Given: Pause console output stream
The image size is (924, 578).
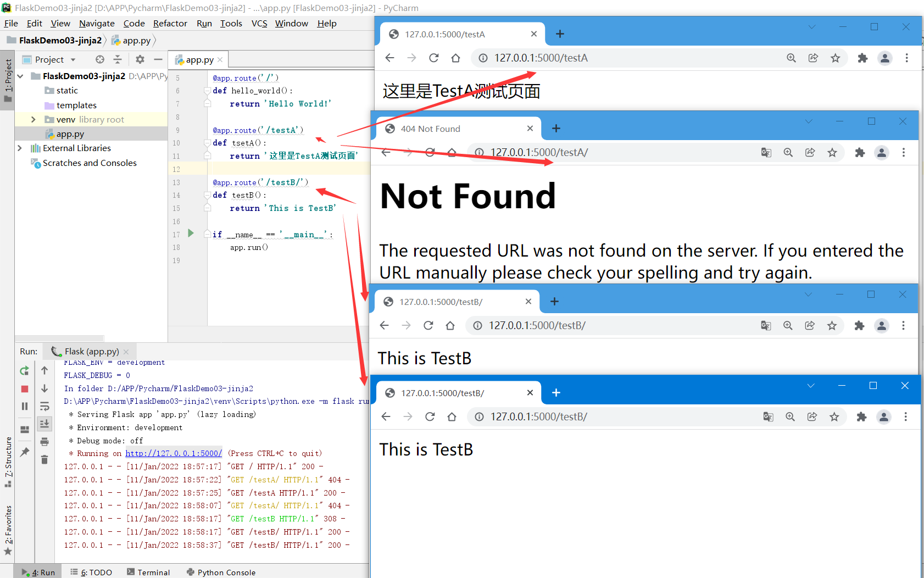Looking at the screenshot, I should [24, 406].
